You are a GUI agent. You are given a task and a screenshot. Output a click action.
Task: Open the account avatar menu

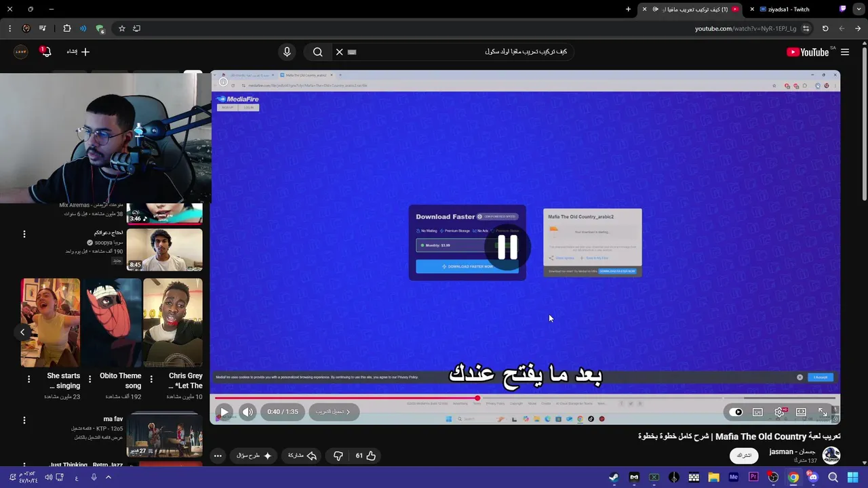pyautogui.click(x=21, y=52)
